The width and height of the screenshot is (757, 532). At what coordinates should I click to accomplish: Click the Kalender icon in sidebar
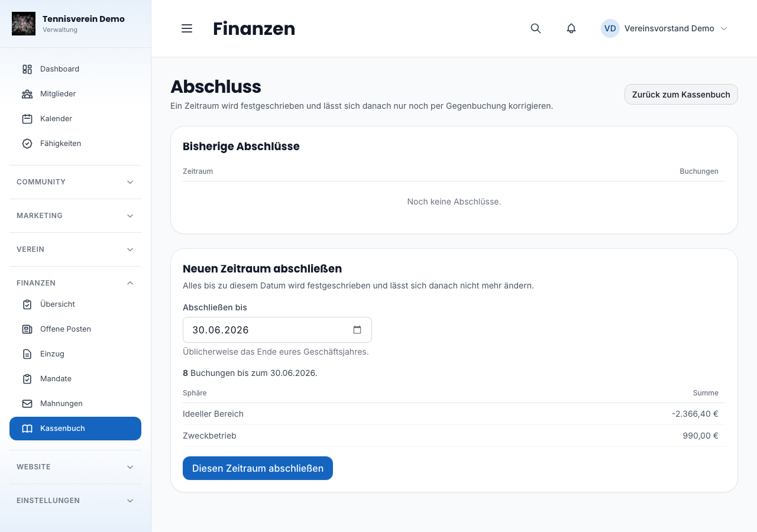click(x=27, y=119)
